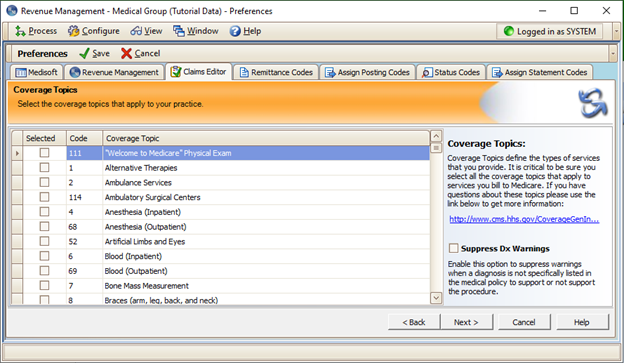Click the View binoculars icon
This screenshot has width=624, height=363.
pyautogui.click(x=136, y=31)
